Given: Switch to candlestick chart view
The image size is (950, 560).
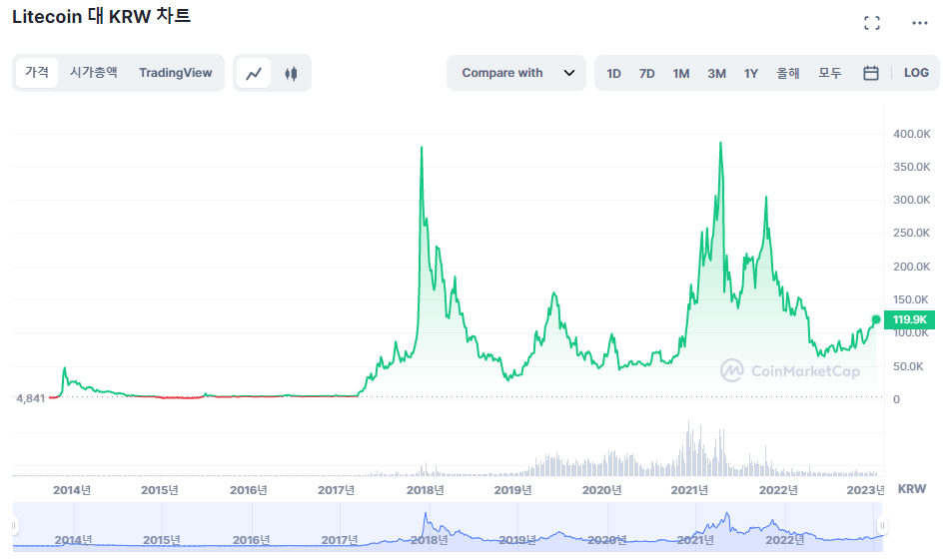Looking at the screenshot, I should click(x=291, y=73).
